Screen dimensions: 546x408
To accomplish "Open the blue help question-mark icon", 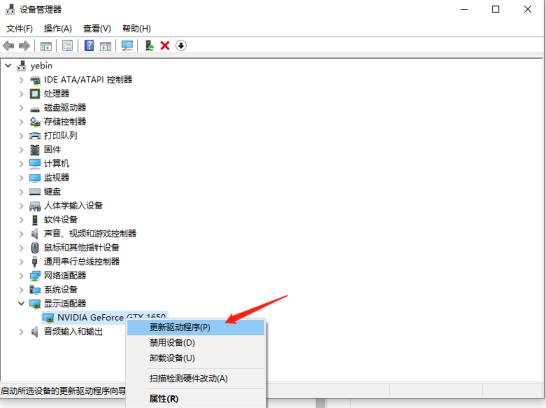I will [x=89, y=46].
